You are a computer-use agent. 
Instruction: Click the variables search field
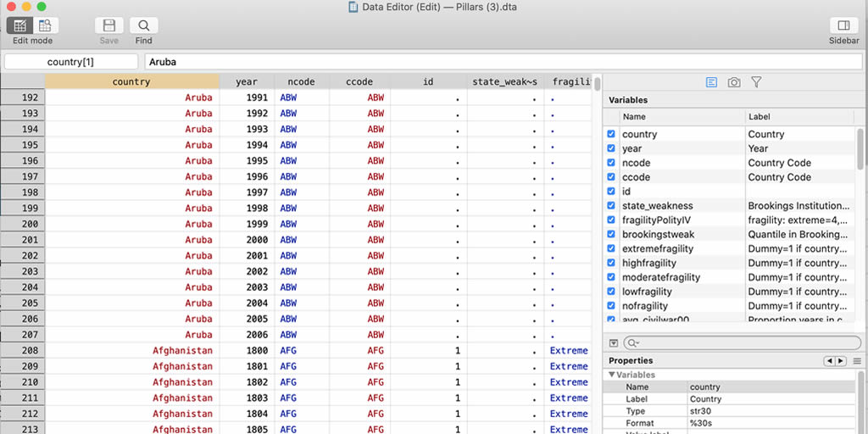click(742, 342)
